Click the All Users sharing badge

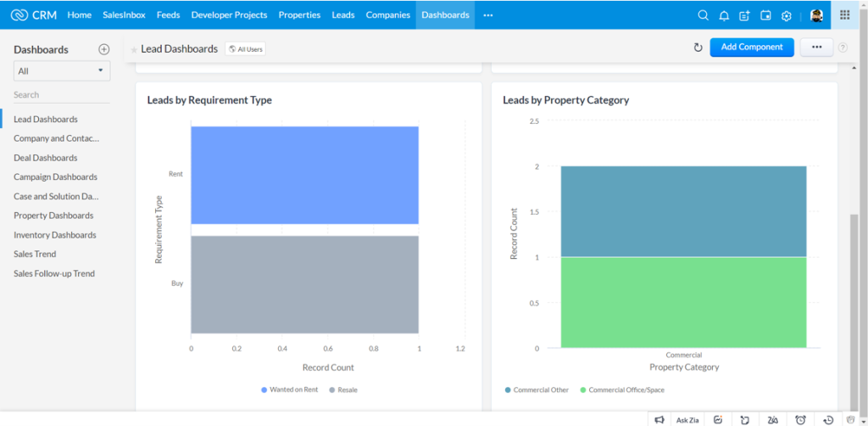245,49
